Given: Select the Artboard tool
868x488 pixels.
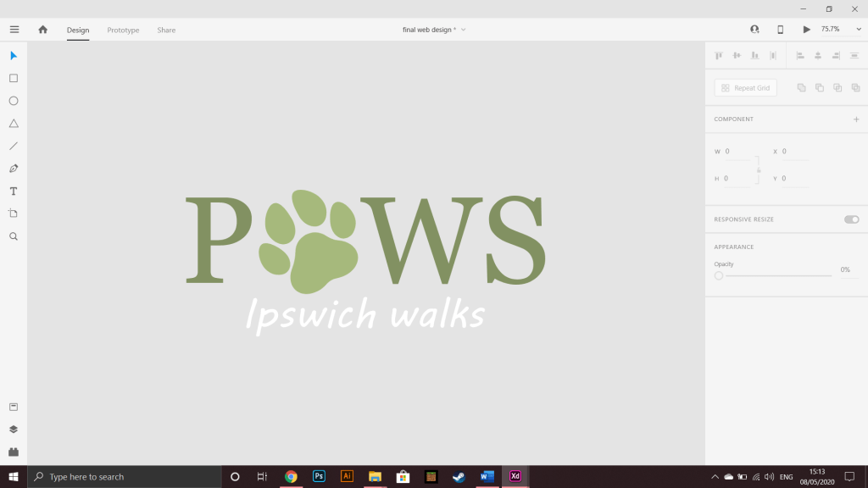Looking at the screenshot, I should pos(14,213).
